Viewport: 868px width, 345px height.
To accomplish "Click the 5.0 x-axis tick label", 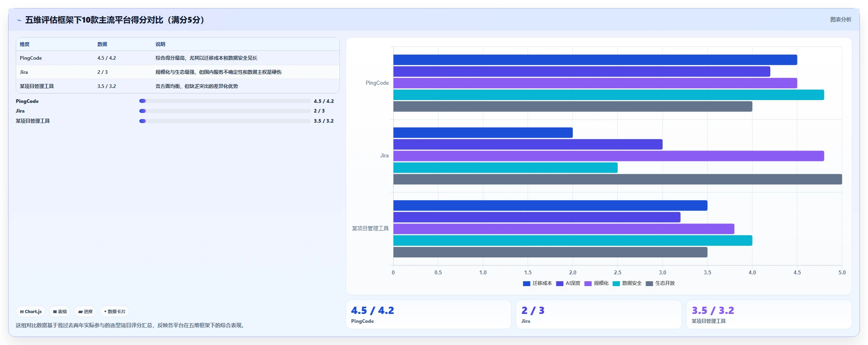I will coord(842,273).
